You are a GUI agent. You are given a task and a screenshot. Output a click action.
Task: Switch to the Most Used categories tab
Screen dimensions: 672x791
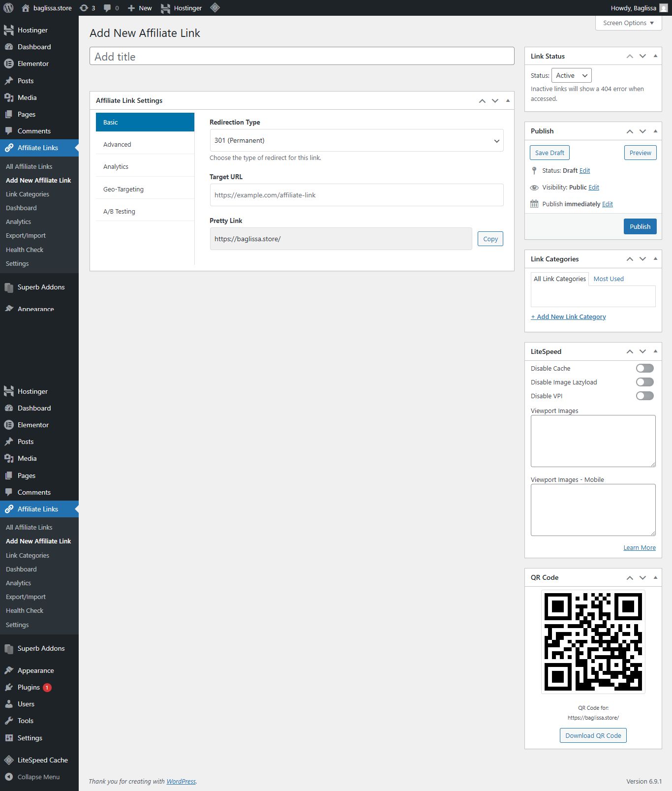(609, 279)
